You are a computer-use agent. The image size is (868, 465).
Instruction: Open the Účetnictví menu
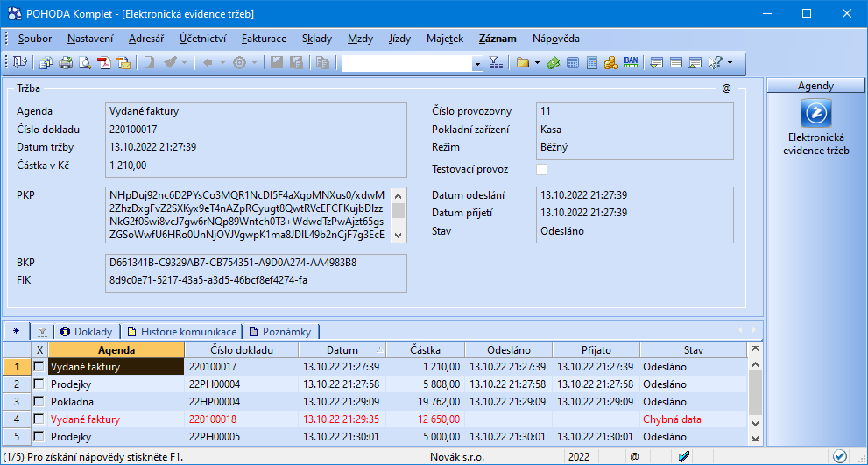point(203,39)
